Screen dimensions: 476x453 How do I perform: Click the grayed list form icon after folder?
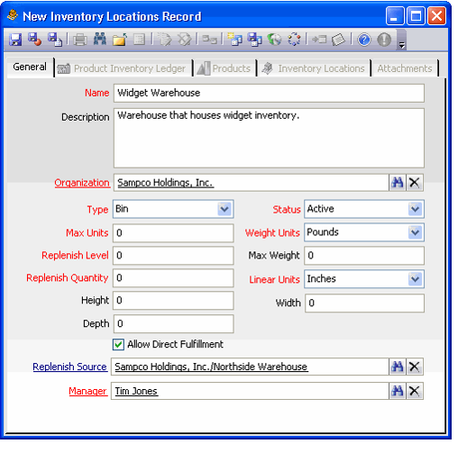click(140, 40)
